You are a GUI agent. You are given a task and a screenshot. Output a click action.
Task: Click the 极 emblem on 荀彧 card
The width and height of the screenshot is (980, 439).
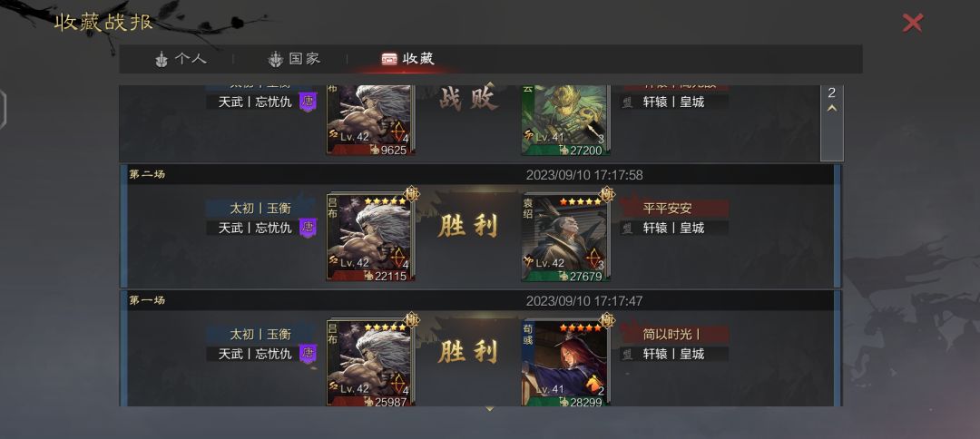pyautogui.click(x=606, y=320)
